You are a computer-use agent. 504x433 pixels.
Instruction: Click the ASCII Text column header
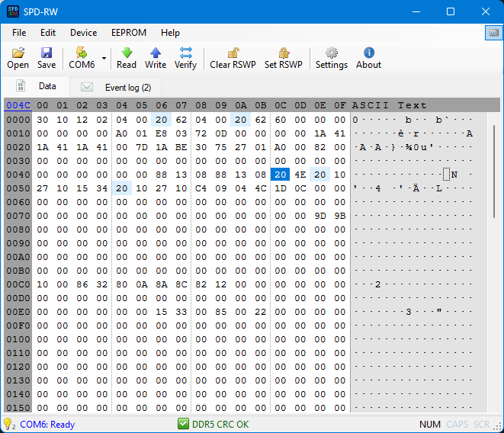click(390, 105)
